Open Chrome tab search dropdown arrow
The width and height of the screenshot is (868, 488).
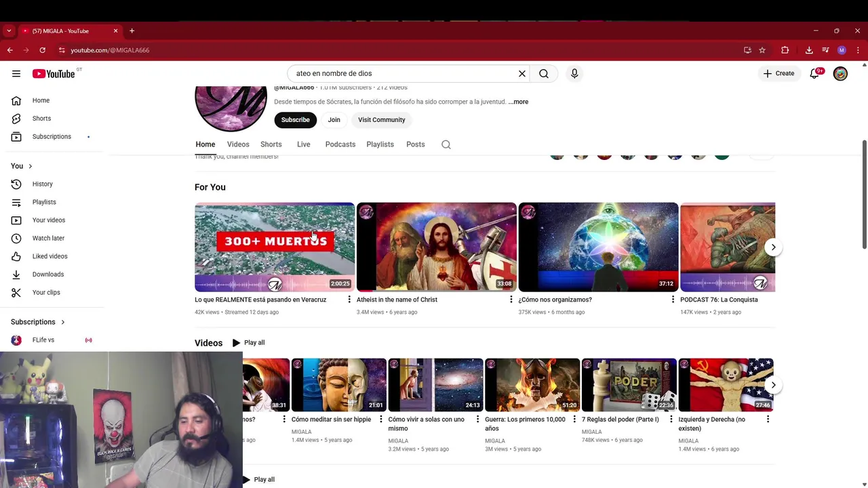tap(9, 30)
